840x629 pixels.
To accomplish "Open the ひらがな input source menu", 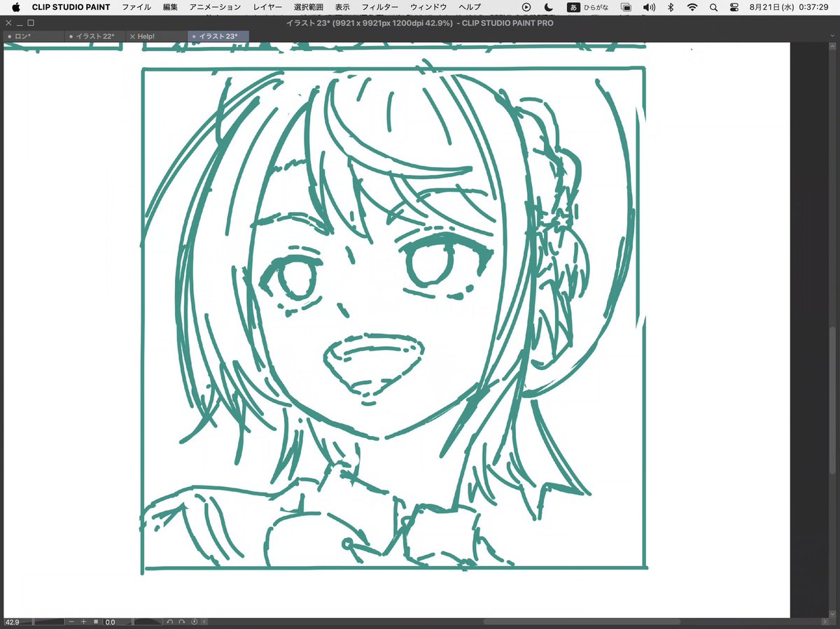I will click(589, 7).
